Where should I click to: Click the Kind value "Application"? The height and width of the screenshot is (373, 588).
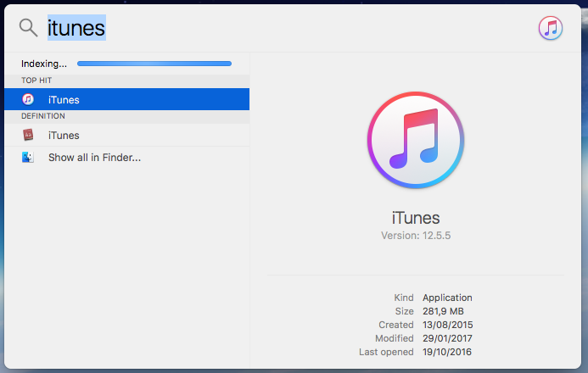(x=447, y=298)
